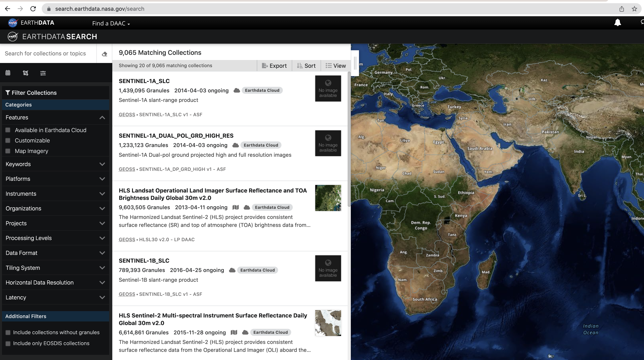This screenshot has width=644, height=360.
Task: Click the panel resize handle
Action: point(355,63)
